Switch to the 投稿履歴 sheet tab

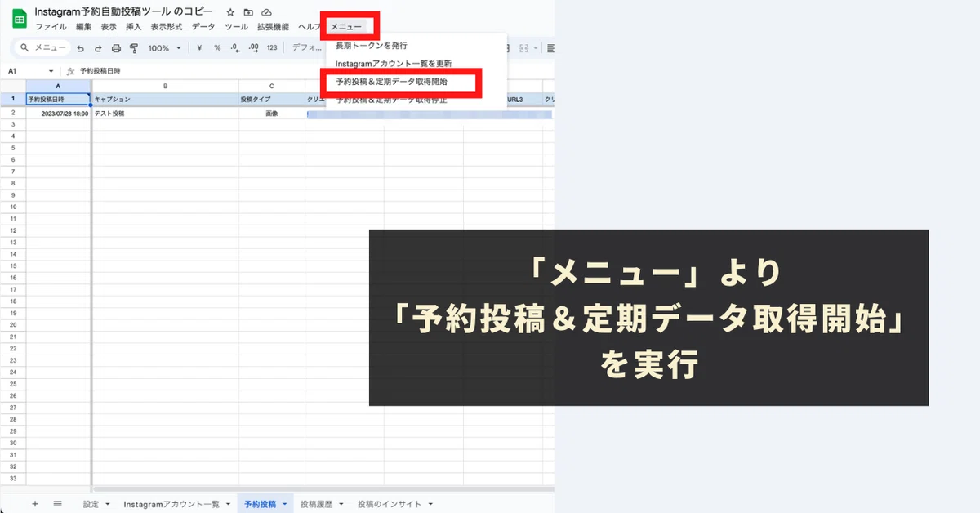[316, 504]
